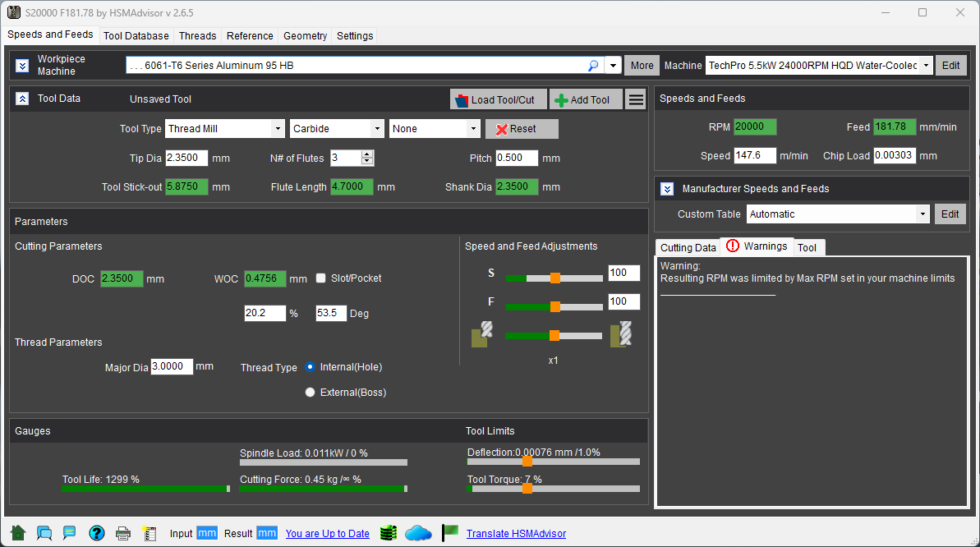This screenshot has height=547, width=980.
Task: Open the Carbide tool material dropdown
Action: tap(337, 129)
